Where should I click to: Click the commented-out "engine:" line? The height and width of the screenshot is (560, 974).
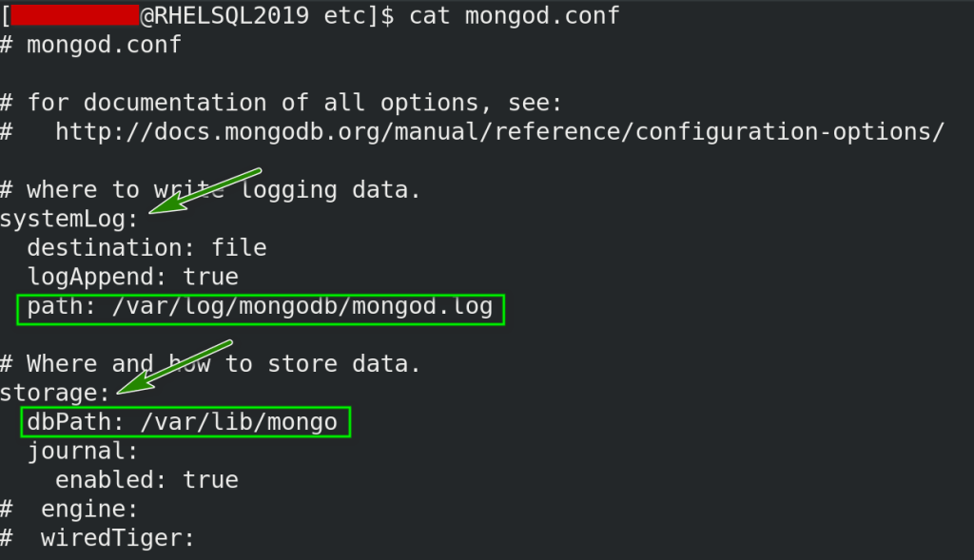pyautogui.click(x=90, y=509)
